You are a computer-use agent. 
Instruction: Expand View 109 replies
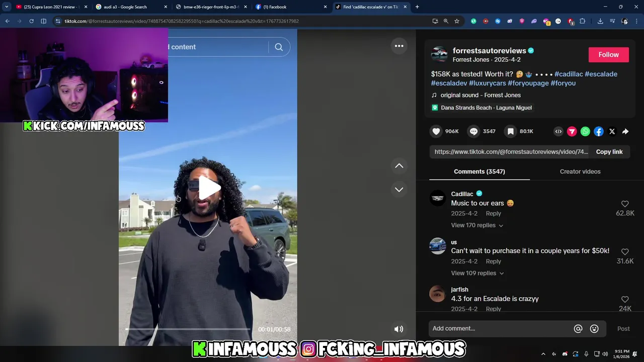click(477, 273)
